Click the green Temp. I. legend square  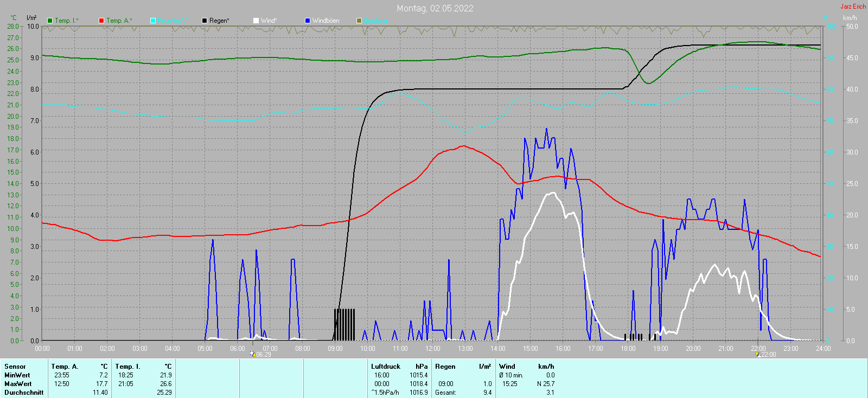[50, 21]
